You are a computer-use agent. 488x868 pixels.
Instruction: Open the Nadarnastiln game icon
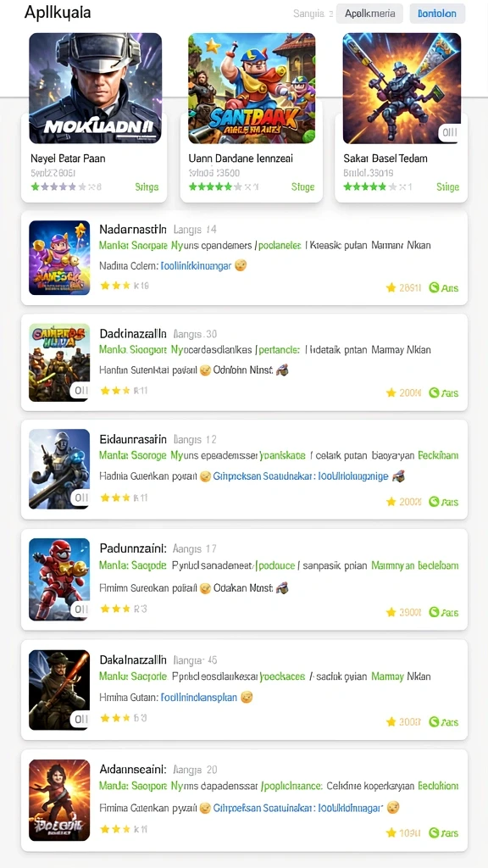(59, 258)
